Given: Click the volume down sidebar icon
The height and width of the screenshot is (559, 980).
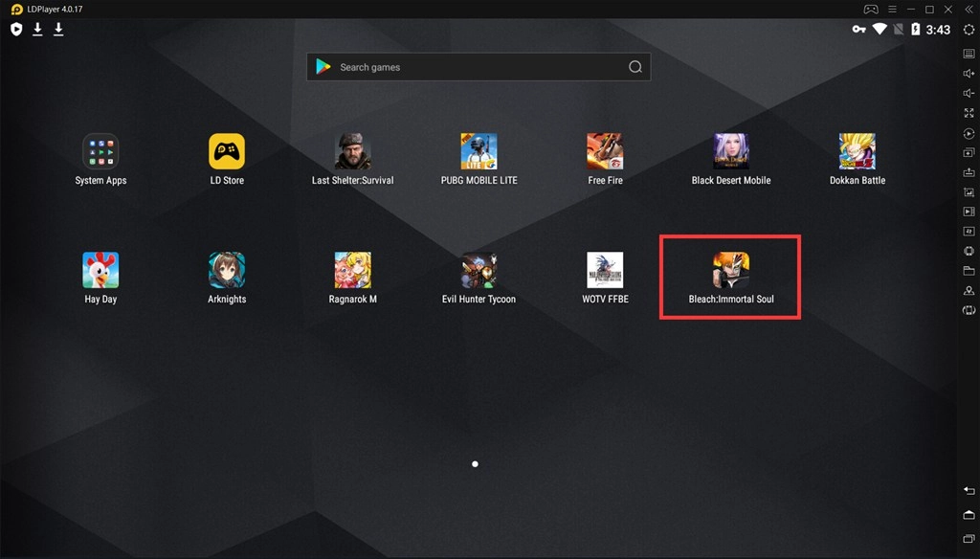Looking at the screenshot, I should click(969, 94).
